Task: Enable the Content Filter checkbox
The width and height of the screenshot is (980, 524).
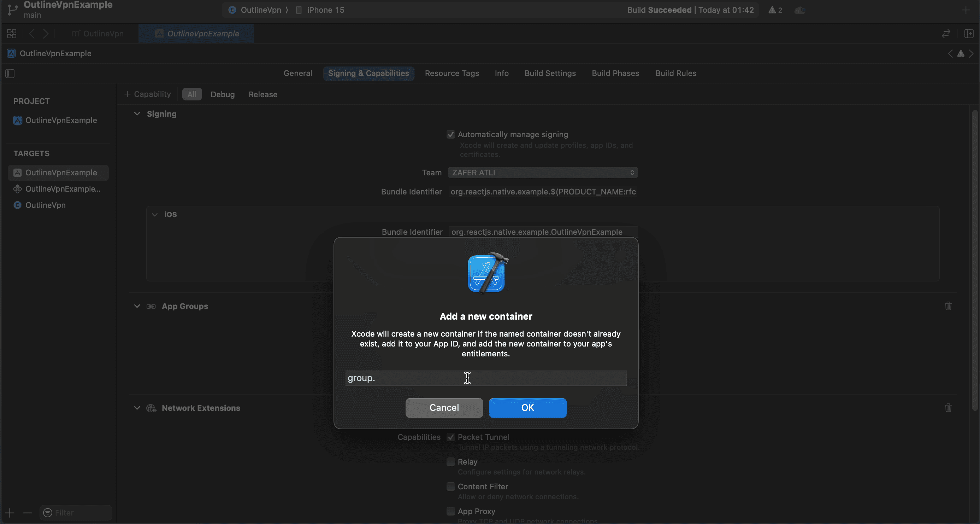Action: (450, 486)
